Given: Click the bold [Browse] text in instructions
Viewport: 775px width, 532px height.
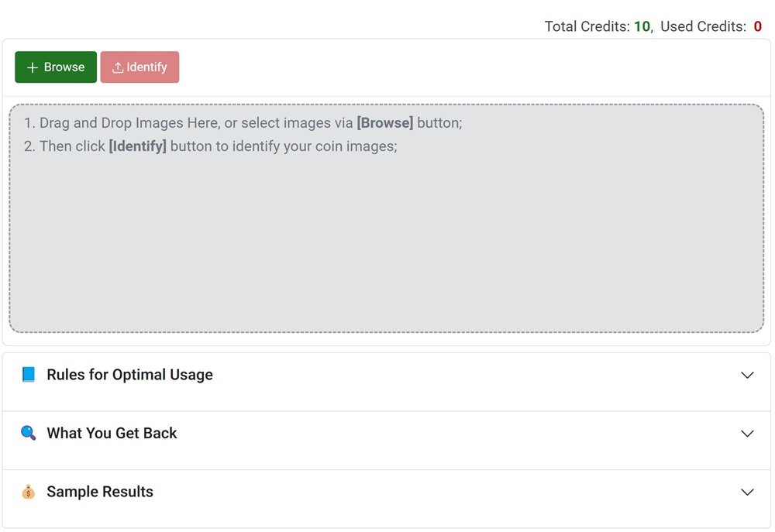Looking at the screenshot, I should click(x=384, y=123).
